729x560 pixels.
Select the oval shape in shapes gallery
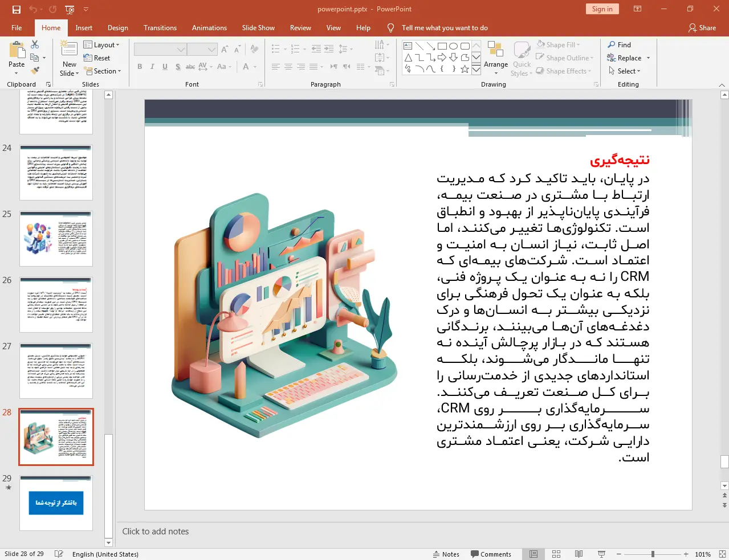[x=453, y=46]
